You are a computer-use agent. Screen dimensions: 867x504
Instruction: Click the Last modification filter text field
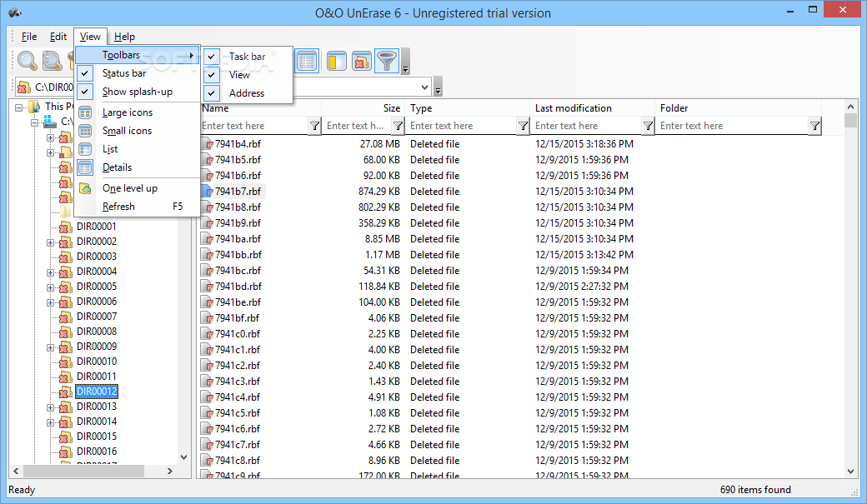[586, 126]
